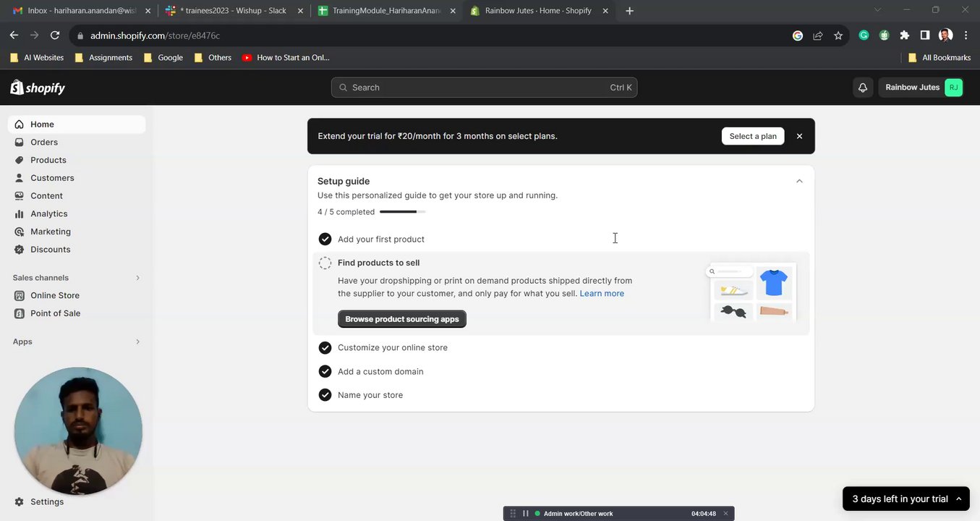Open Home in sidebar
This screenshot has height=521, width=980.
[x=76, y=124]
